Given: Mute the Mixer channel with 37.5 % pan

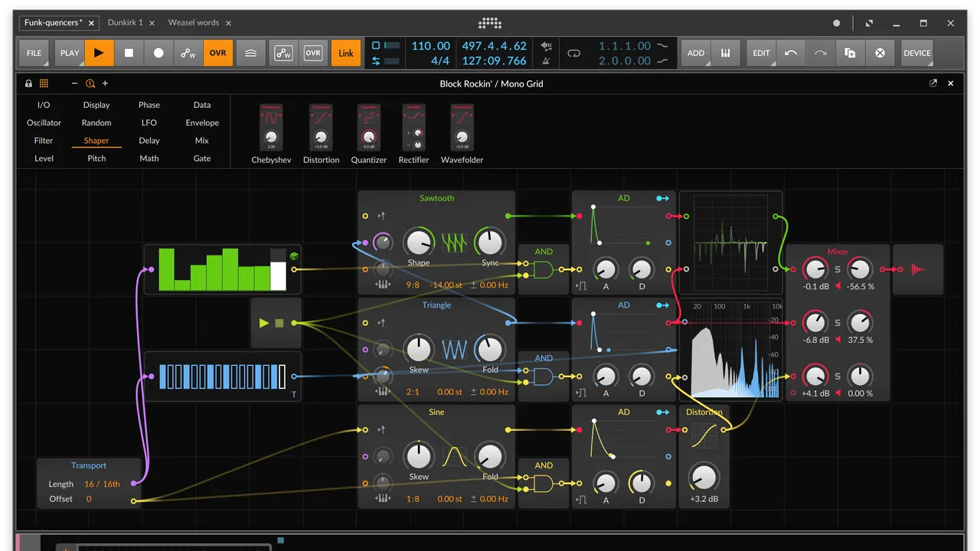Looking at the screenshot, I should coord(838,340).
